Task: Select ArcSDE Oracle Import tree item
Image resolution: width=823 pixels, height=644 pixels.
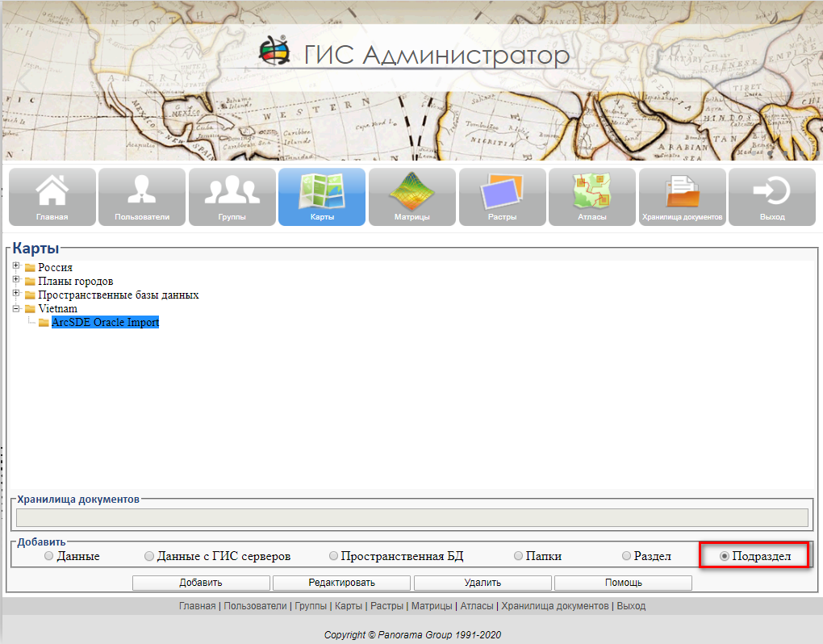Action: 105,322
